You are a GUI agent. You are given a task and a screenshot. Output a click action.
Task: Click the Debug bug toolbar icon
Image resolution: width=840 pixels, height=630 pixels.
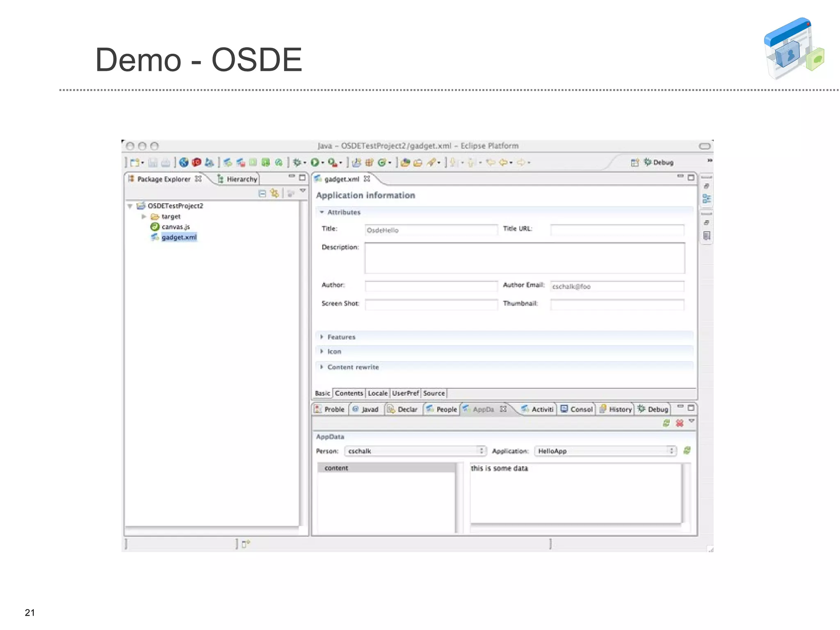coord(297,162)
